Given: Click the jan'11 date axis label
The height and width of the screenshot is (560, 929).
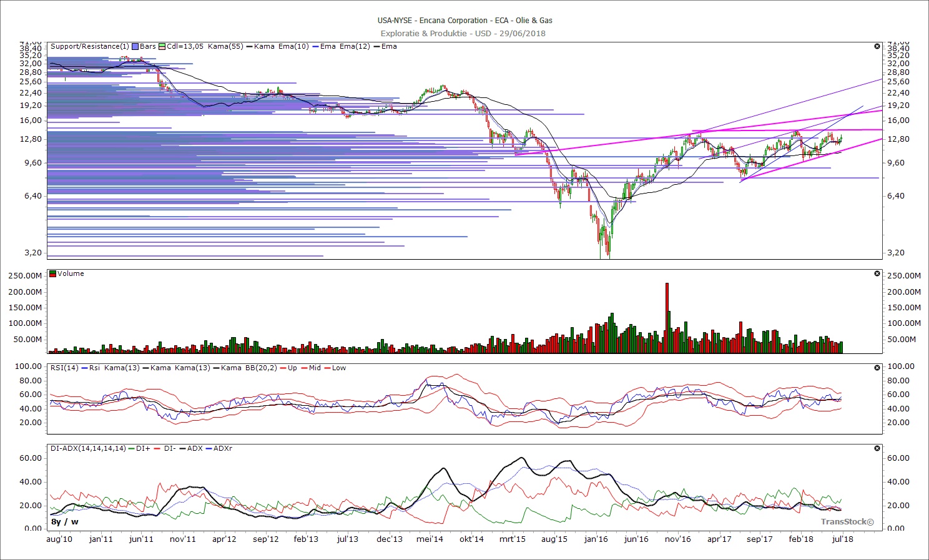Looking at the screenshot, I should [x=101, y=539].
